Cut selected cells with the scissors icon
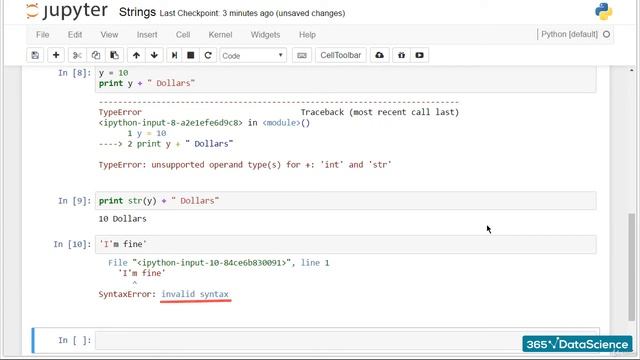Image resolution: width=640 pixels, height=360 pixels. (x=77, y=55)
